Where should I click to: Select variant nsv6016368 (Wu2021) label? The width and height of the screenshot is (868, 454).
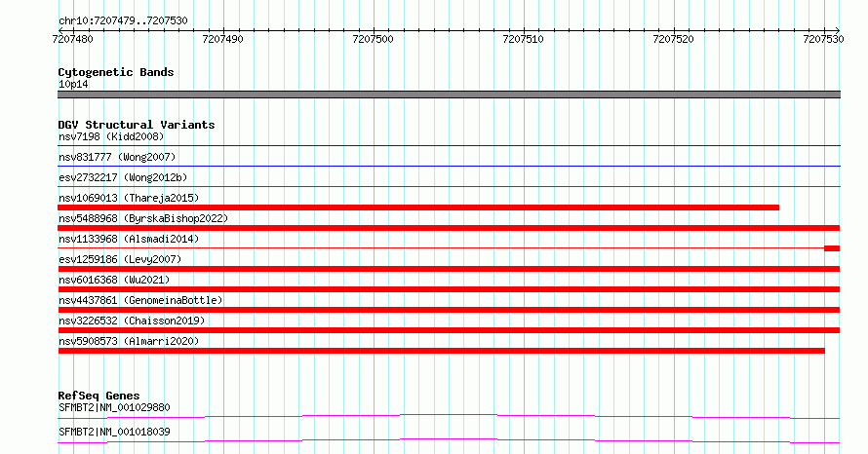pyautogui.click(x=114, y=280)
